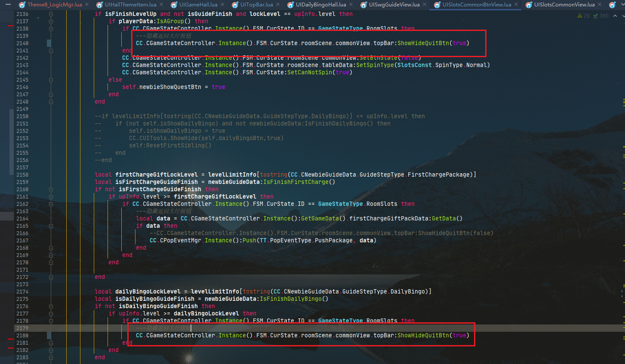
Task: Fold the if block at line 2161
Action: click(51, 197)
